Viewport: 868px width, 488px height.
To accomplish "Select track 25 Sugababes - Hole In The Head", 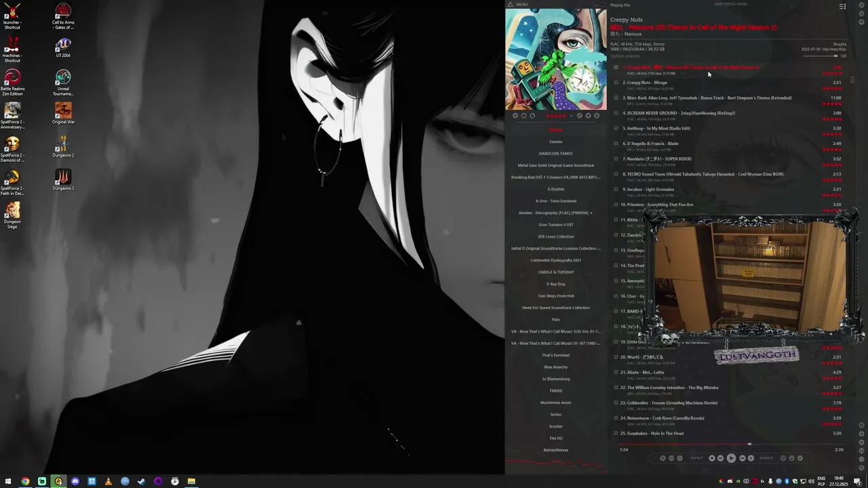I will click(x=729, y=435).
